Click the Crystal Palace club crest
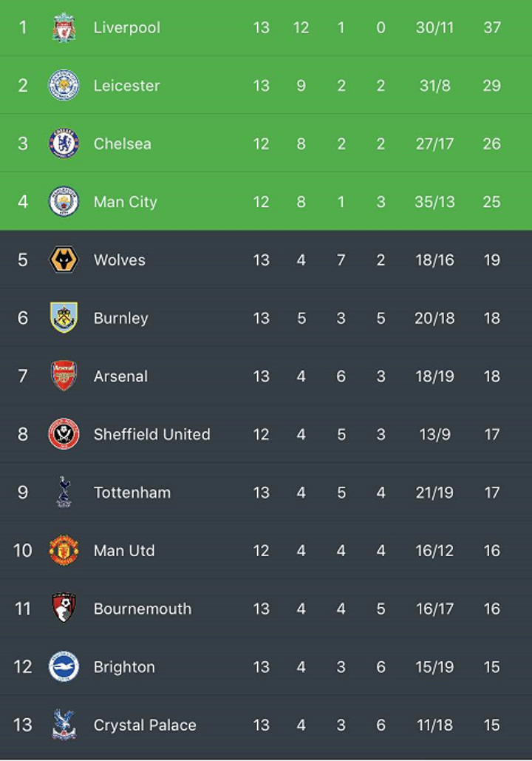 pyautogui.click(x=64, y=725)
